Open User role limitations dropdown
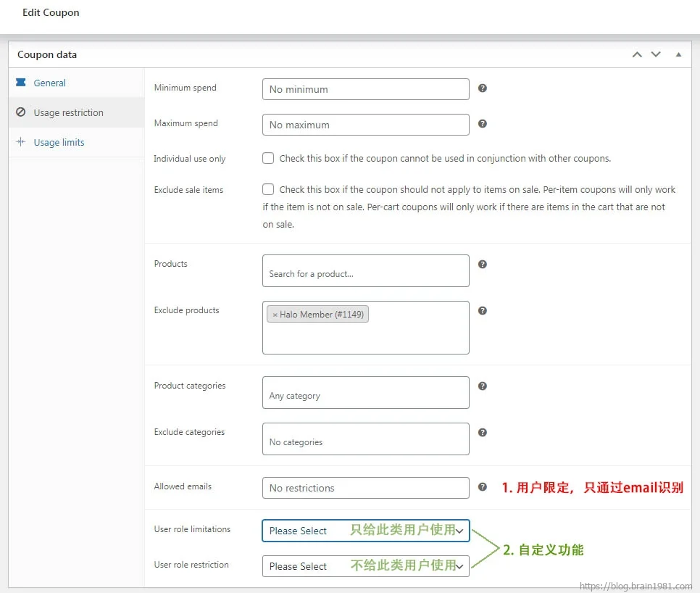 (365, 531)
